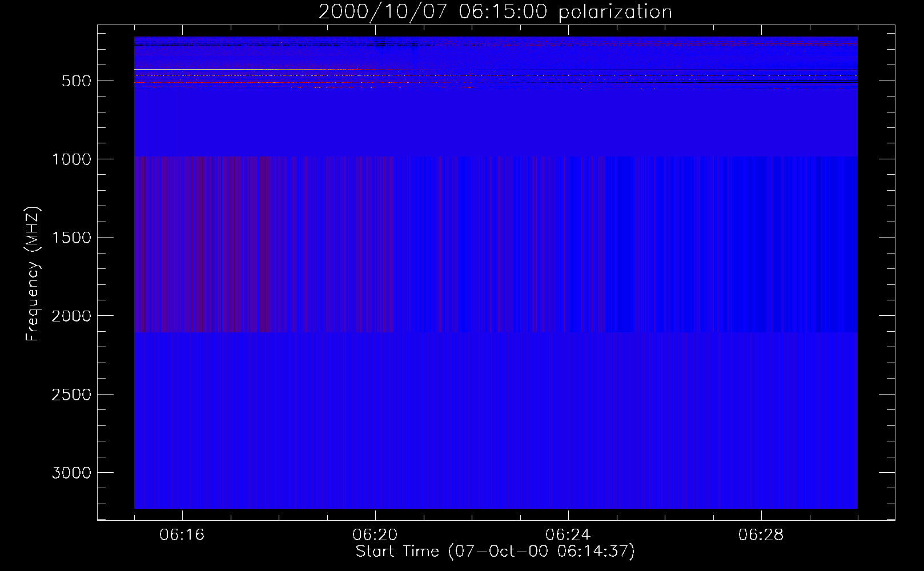Click the 500 frequency tick label
The height and width of the screenshot is (571, 924).
point(77,81)
